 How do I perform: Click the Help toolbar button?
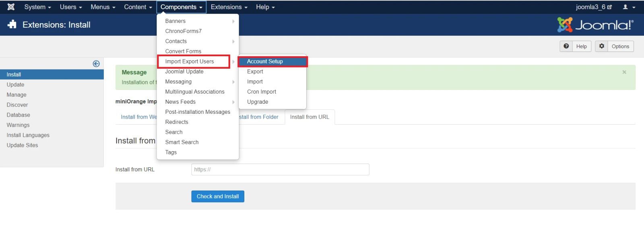(x=576, y=46)
